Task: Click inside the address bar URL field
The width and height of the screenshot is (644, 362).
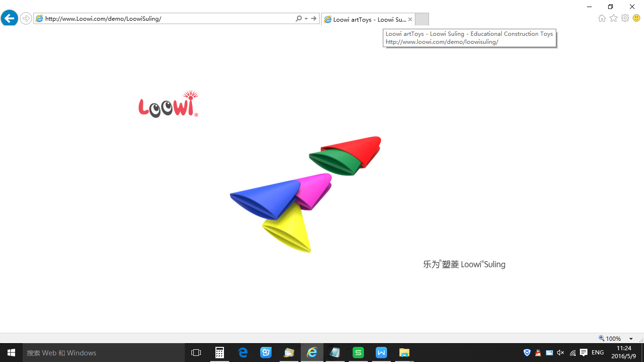Action: tap(165, 18)
